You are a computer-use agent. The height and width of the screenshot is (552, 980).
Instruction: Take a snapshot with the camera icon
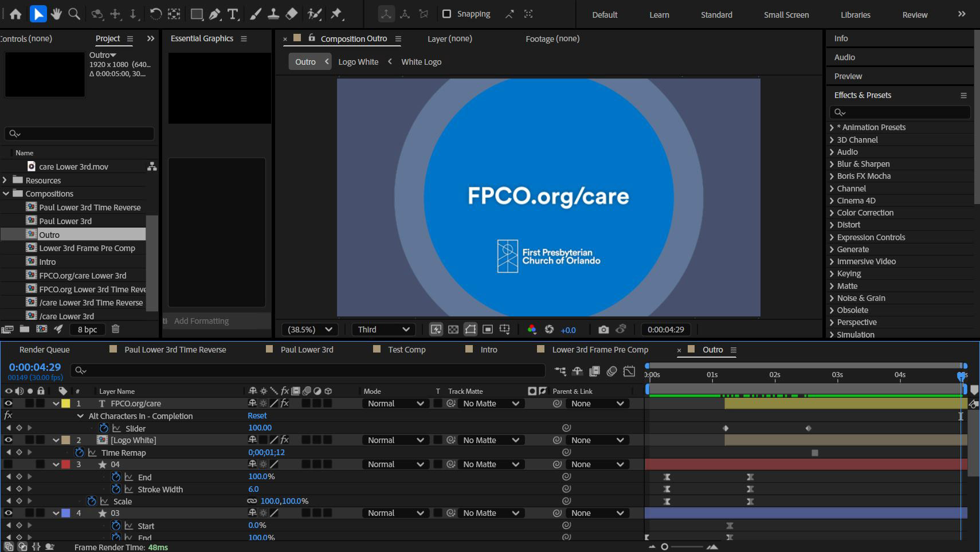point(603,330)
